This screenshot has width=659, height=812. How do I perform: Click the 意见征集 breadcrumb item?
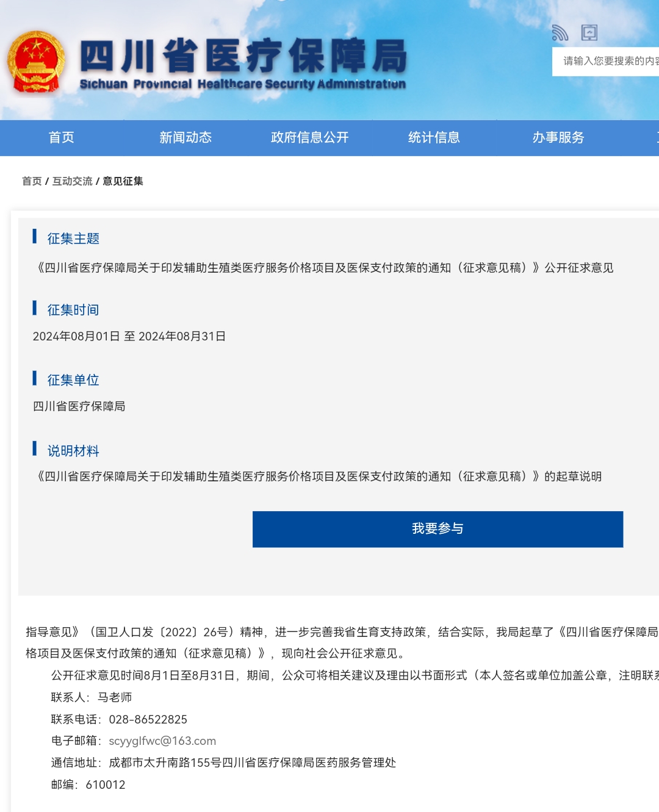(x=123, y=181)
